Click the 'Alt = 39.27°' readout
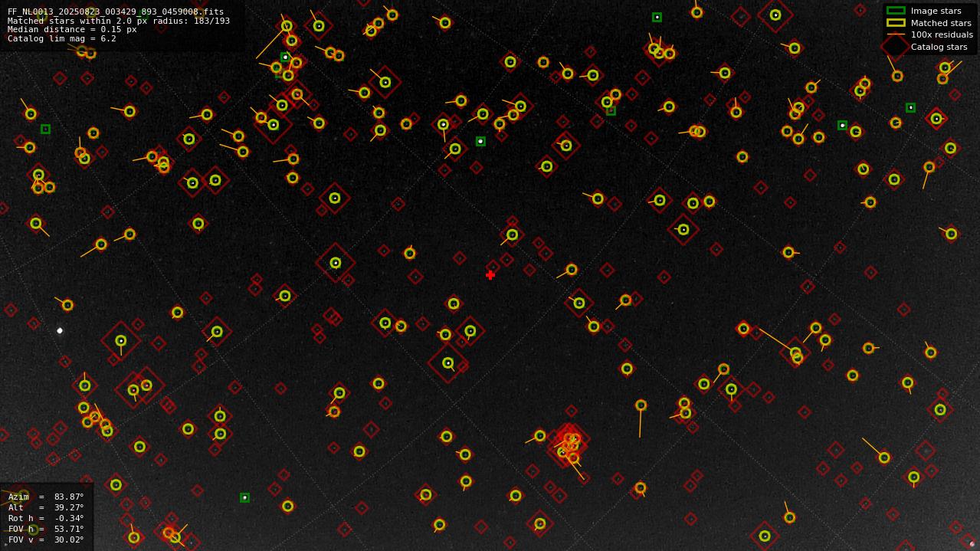The image size is (980, 551). coord(46,507)
